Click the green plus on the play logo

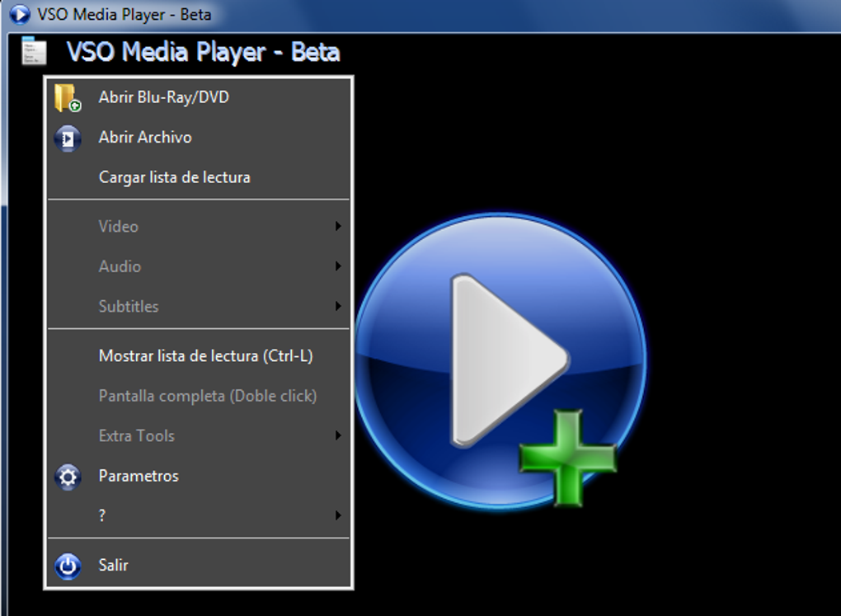[x=568, y=458]
